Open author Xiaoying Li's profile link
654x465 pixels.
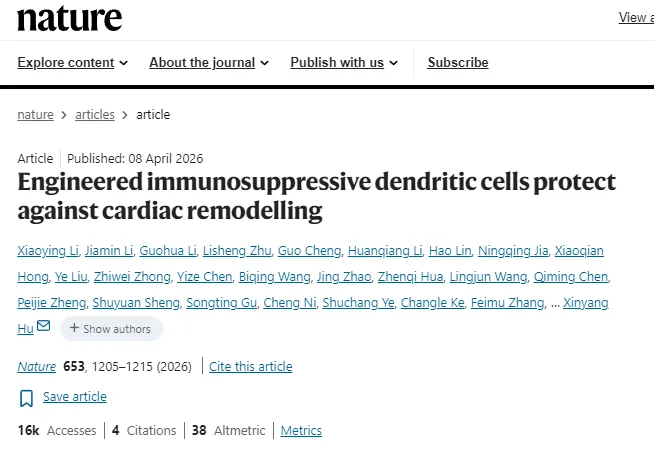(48, 251)
